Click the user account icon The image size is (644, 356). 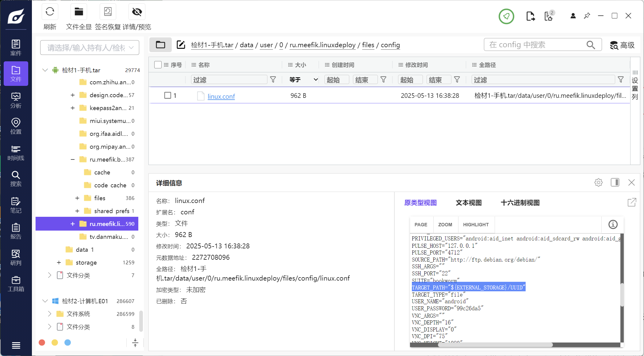coord(573,16)
